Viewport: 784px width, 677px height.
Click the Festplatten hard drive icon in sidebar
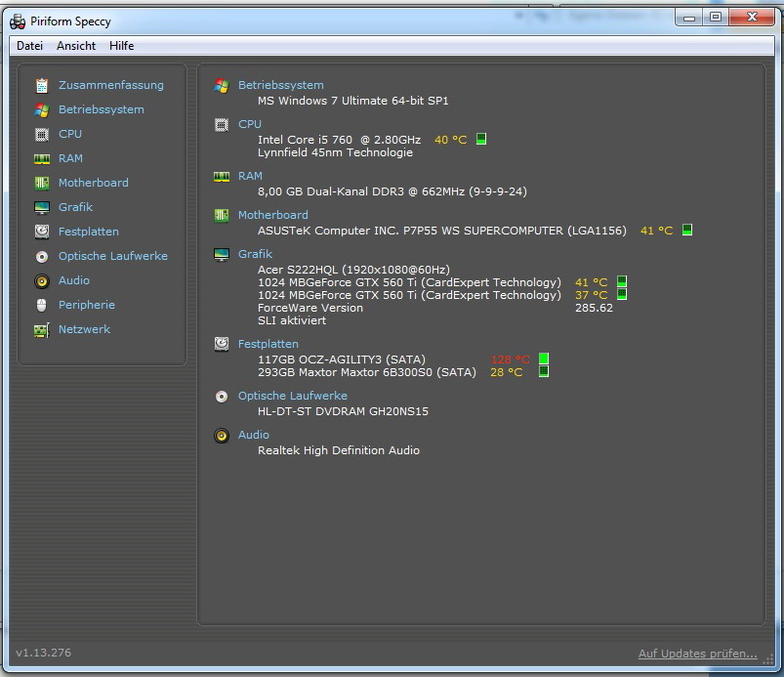(x=42, y=232)
